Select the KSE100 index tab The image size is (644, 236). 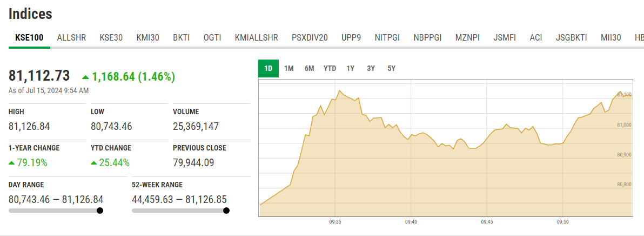point(29,38)
